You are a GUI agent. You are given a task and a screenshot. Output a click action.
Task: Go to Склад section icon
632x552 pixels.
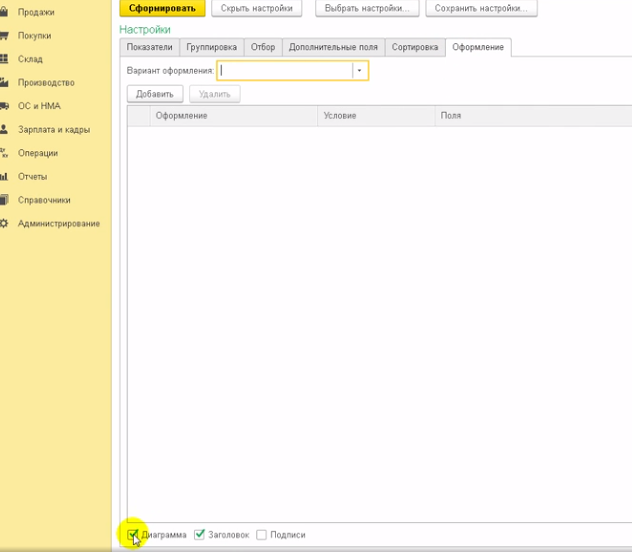point(4,59)
